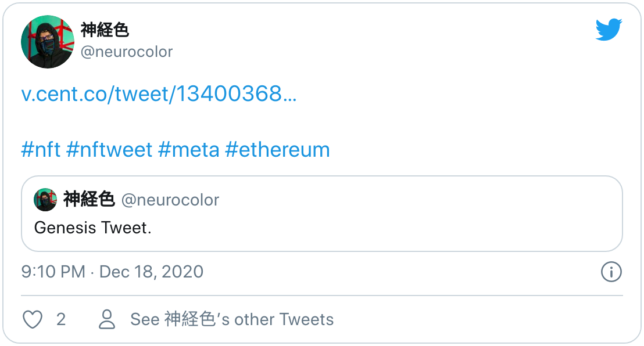Click the 神経色 name in quoted tweet
Screen dimensions: 644x346
click(x=89, y=200)
